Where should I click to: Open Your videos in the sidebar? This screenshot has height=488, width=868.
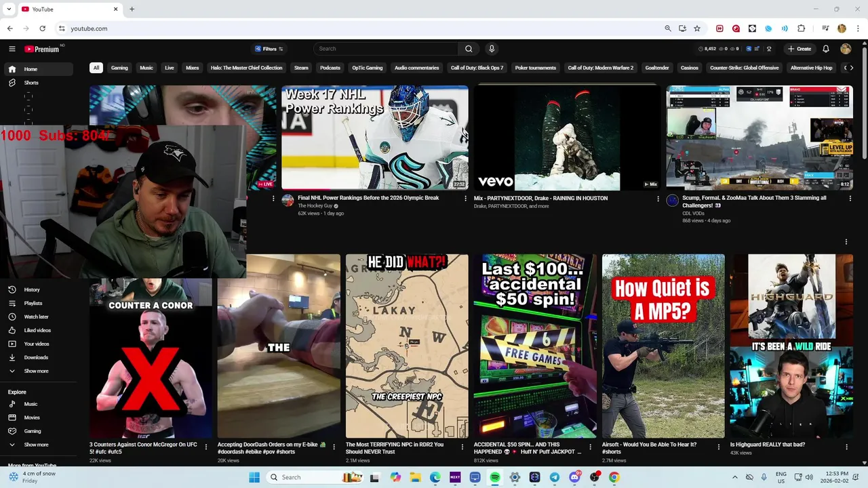pyautogui.click(x=39, y=344)
